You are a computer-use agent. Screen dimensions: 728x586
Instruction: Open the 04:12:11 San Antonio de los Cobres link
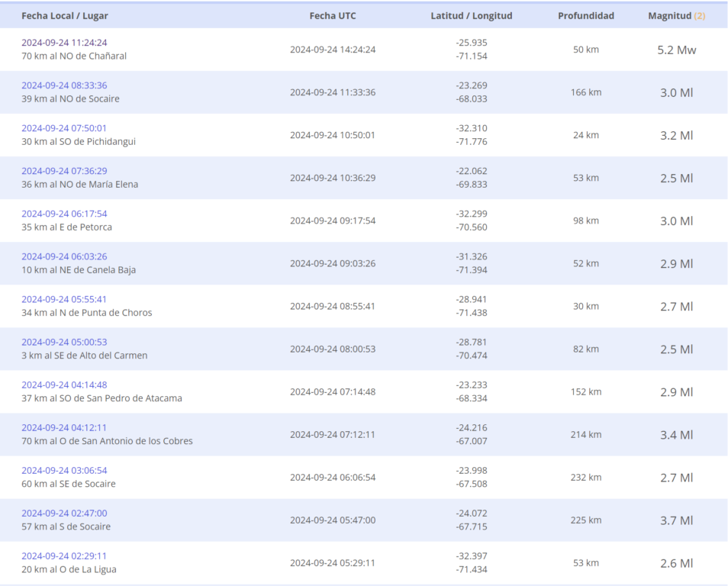tap(64, 427)
